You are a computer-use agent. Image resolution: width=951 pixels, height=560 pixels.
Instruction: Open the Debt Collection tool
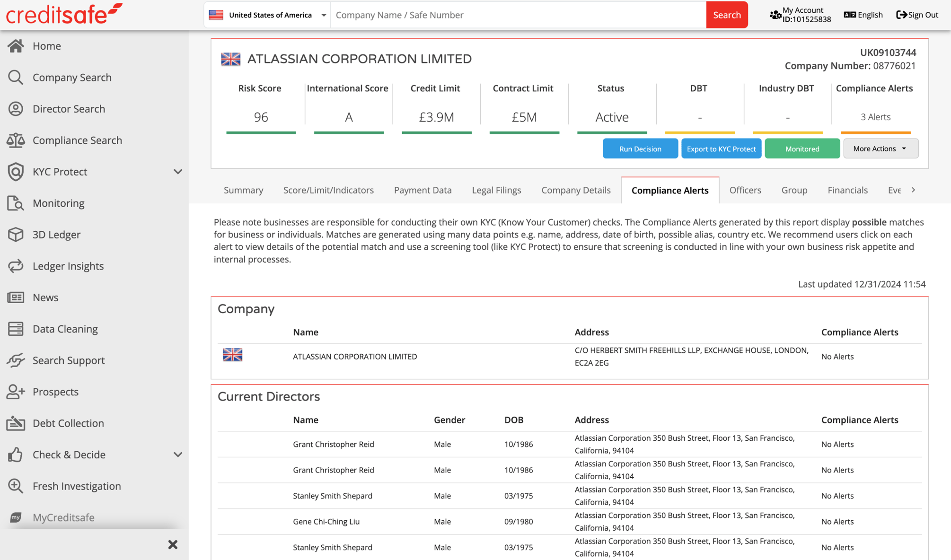tap(68, 423)
